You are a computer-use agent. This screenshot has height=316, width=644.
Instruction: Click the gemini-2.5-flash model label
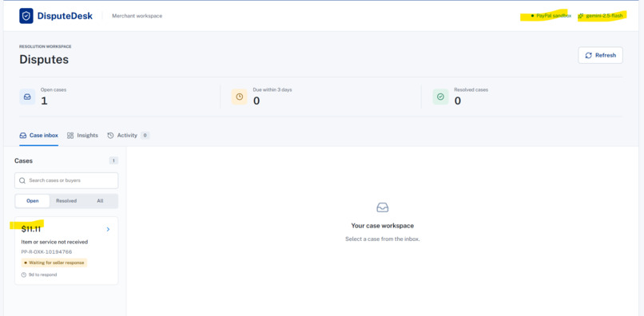604,16
